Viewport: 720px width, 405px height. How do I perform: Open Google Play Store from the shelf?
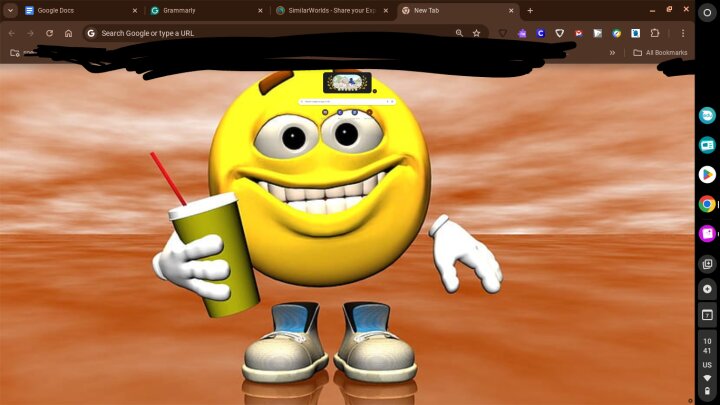[707, 174]
